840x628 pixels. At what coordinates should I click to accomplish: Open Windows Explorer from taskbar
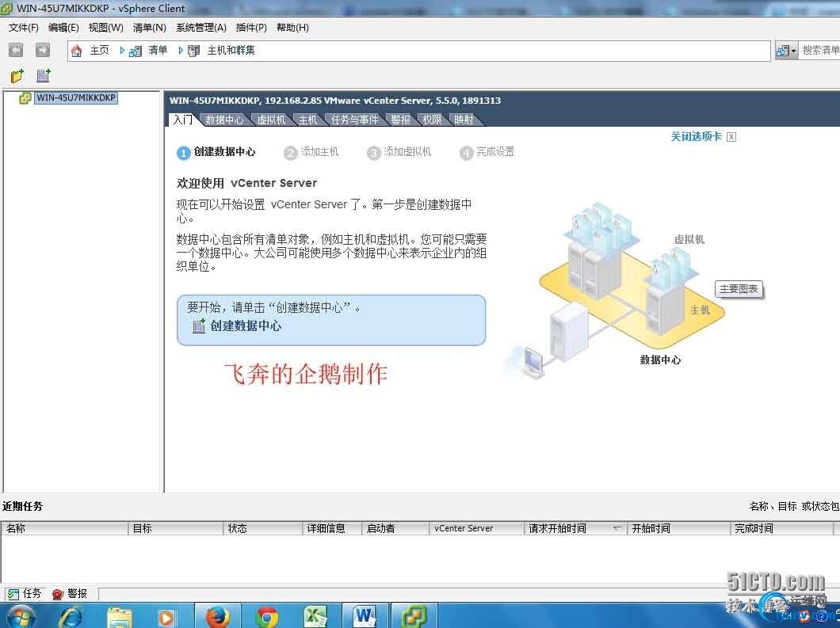(x=120, y=616)
